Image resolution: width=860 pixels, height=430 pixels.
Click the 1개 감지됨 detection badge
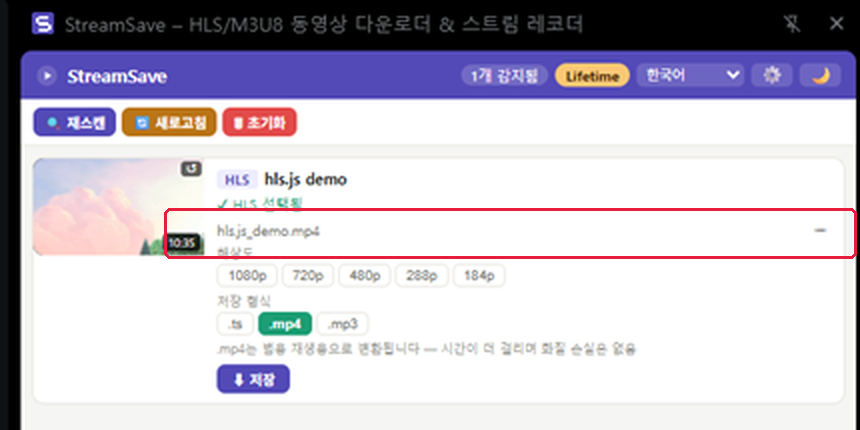pos(505,76)
